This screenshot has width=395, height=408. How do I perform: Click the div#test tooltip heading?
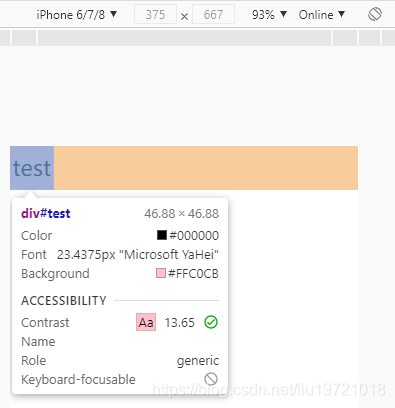pyautogui.click(x=46, y=213)
